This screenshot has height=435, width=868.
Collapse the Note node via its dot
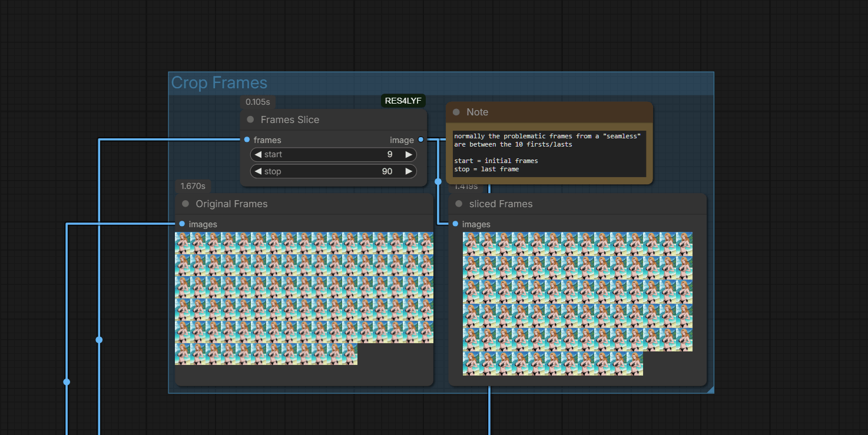point(456,112)
